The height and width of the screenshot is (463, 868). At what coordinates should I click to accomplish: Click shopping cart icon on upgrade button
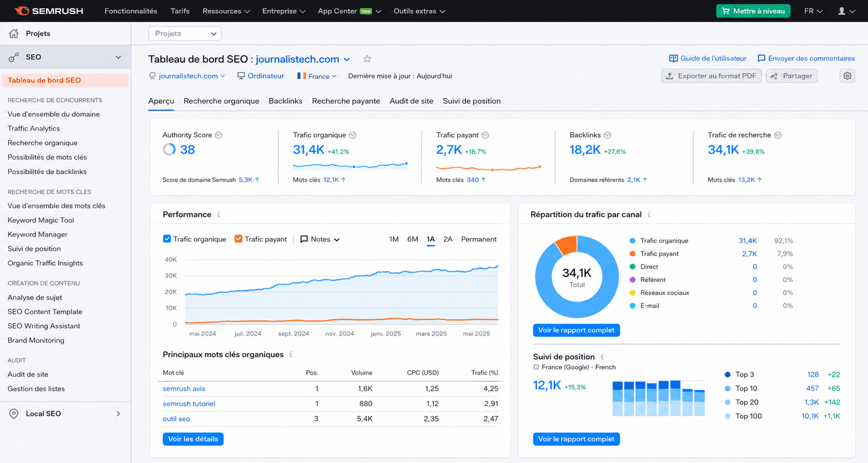click(x=726, y=11)
